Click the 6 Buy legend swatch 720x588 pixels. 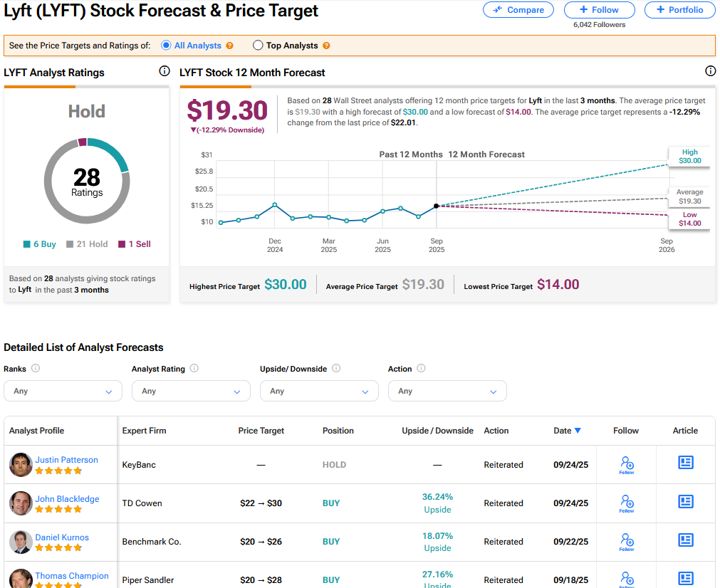(x=27, y=244)
